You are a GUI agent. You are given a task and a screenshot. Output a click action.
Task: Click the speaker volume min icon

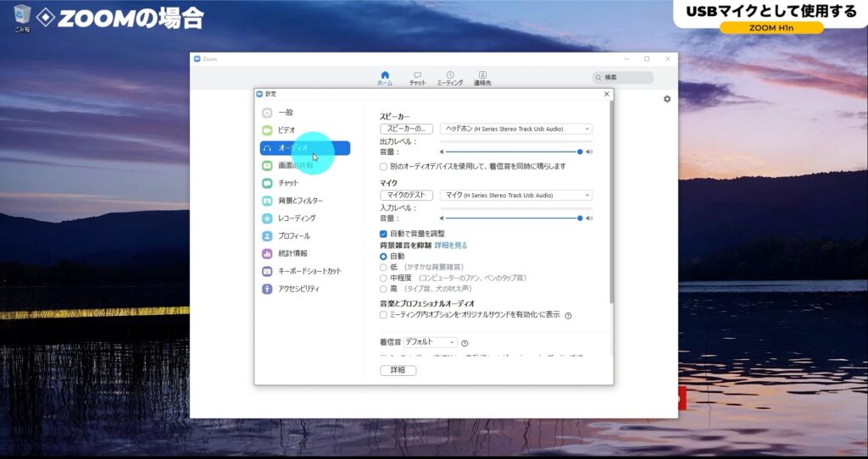click(442, 152)
